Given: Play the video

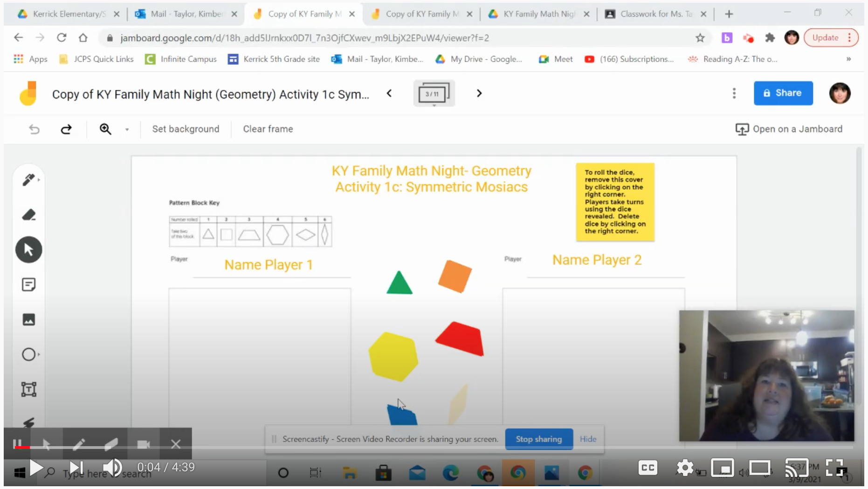Looking at the screenshot, I should (35, 468).
